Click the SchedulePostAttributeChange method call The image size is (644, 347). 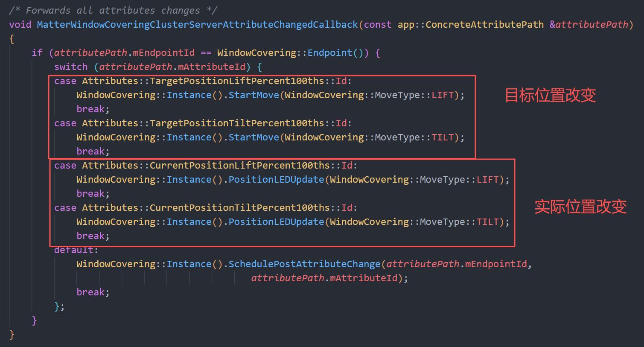[x=304, y=264]
